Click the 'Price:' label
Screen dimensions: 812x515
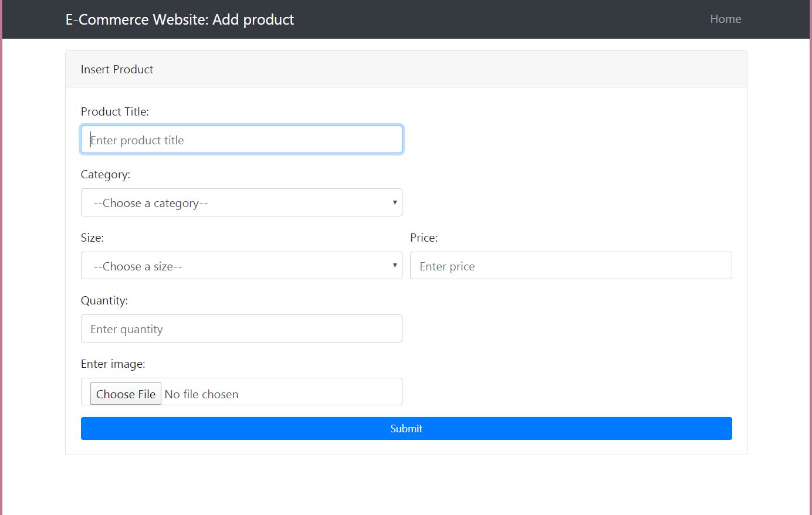coord(424,238)
